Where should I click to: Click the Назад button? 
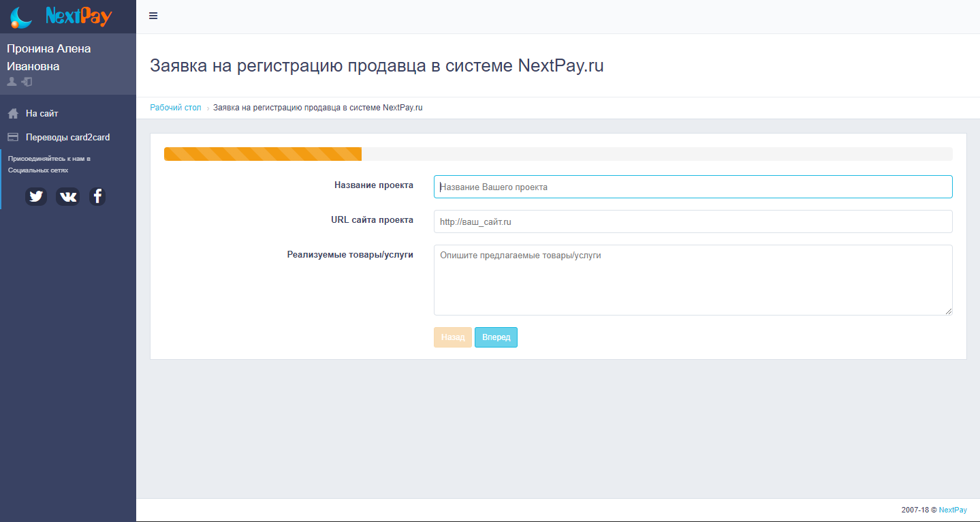(452, 337)
